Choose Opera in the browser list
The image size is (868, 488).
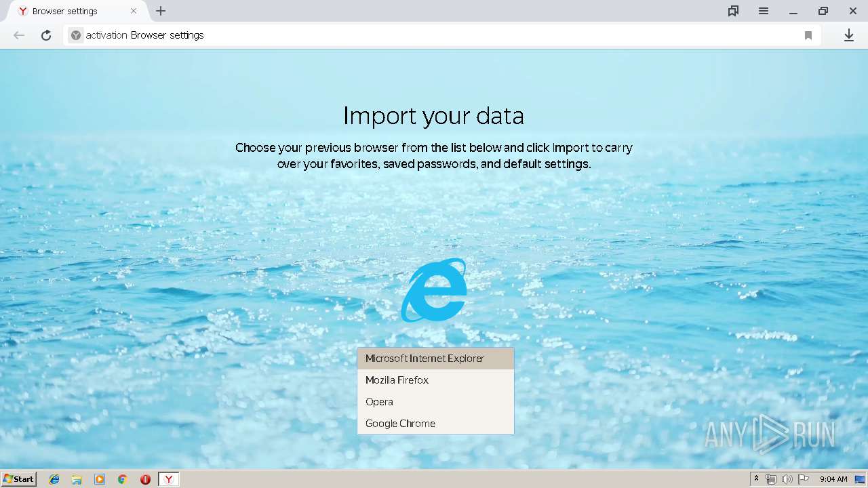point(435,402)
